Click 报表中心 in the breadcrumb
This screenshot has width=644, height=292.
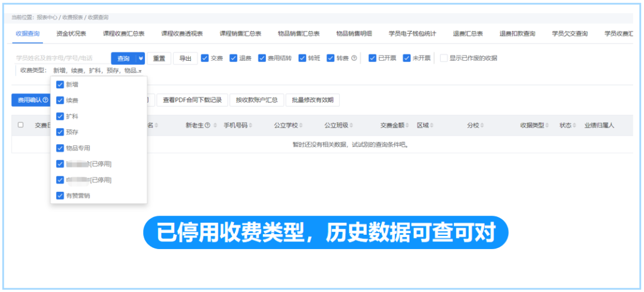tap(47, 18)
